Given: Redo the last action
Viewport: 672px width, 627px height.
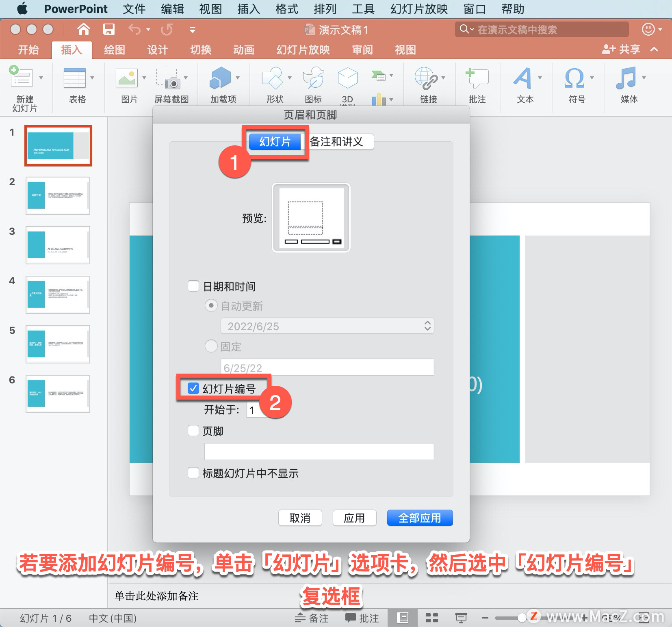Looking at the screenshot, I should (167, 29).
